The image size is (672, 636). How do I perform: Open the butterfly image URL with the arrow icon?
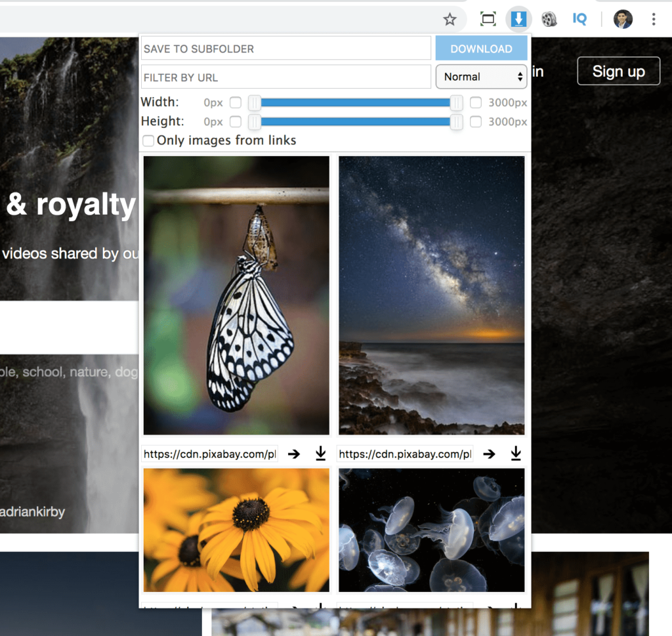[x=293, y=454]
